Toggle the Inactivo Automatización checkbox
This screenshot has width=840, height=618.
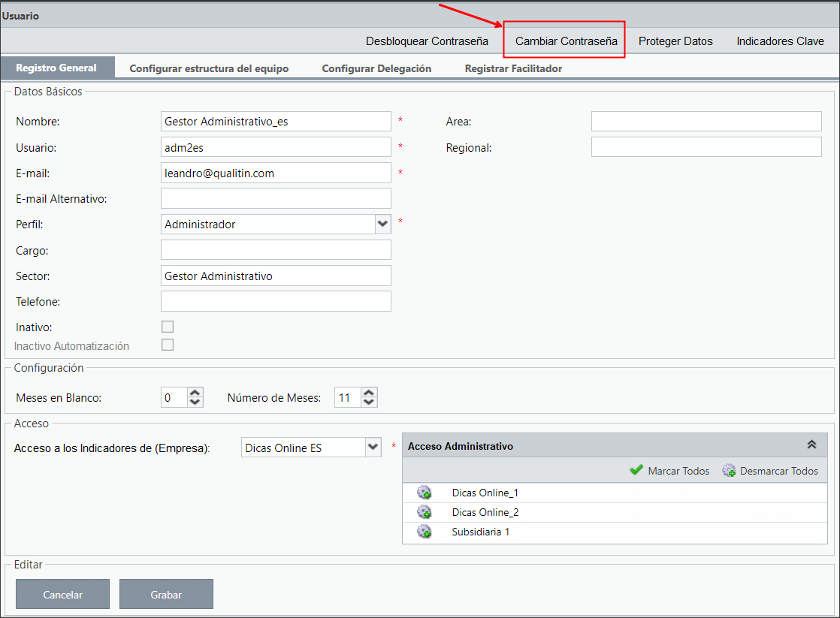pyautogui.click(x=168, y=345)
